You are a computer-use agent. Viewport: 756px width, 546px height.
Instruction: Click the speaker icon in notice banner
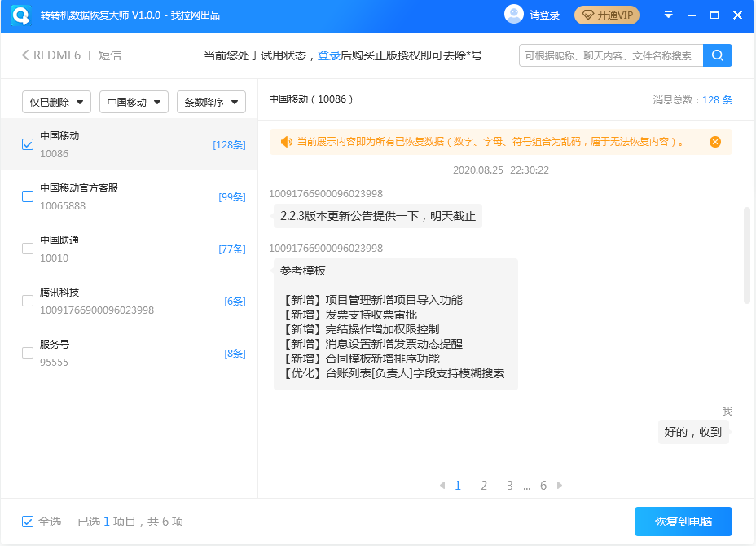(287, 142)
